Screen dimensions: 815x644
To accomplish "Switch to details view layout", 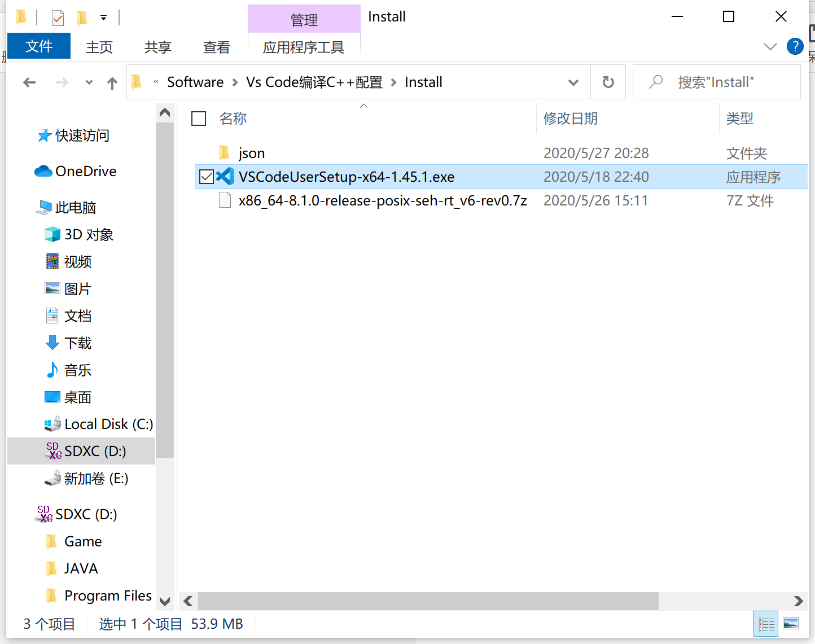I will click(x=766, y=624).
